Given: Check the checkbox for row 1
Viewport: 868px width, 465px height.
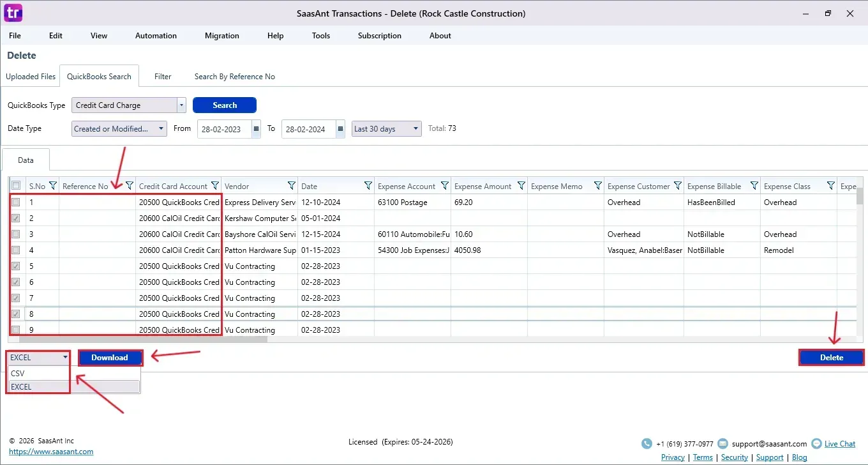Looking at the screenshot, I should coord(16,202).
